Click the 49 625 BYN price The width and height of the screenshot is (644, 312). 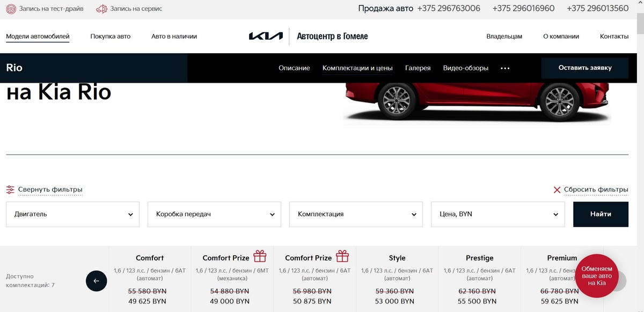[x=147, y=301]
